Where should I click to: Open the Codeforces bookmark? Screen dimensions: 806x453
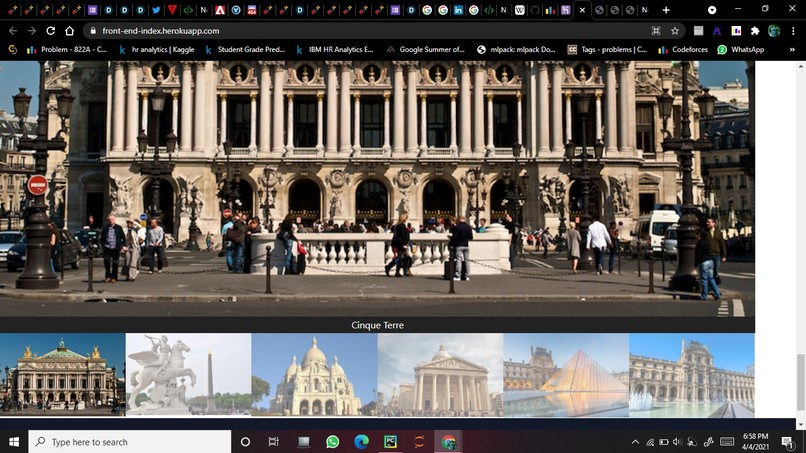683,50
